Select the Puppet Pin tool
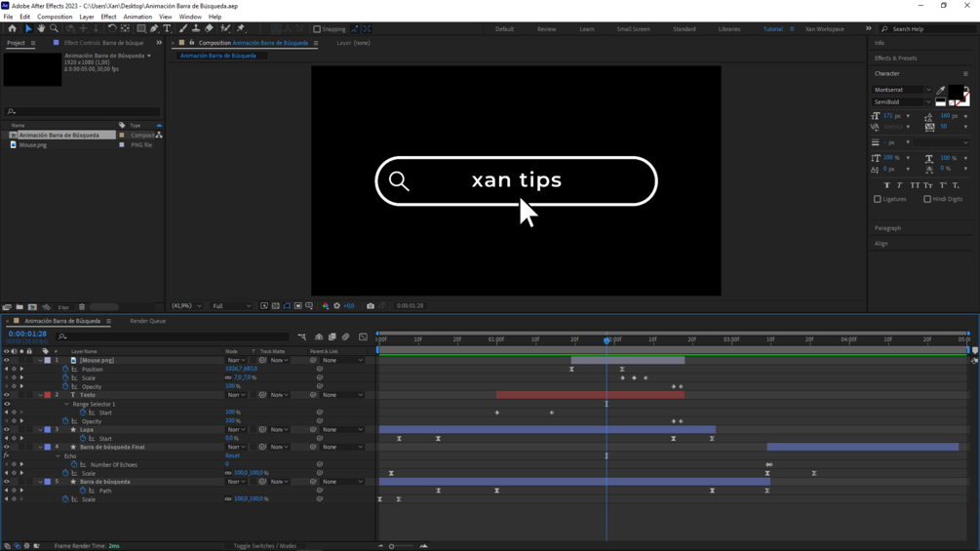 tap(241, 28)
